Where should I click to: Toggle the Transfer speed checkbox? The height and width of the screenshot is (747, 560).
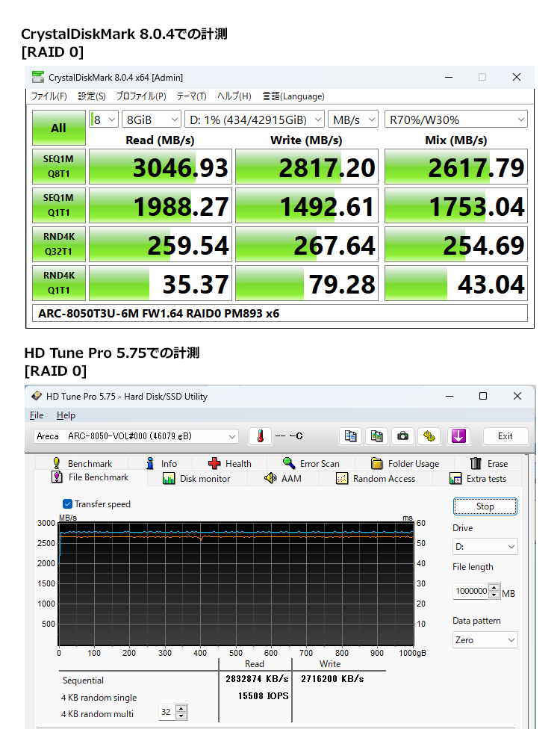(x=68, y=504)
